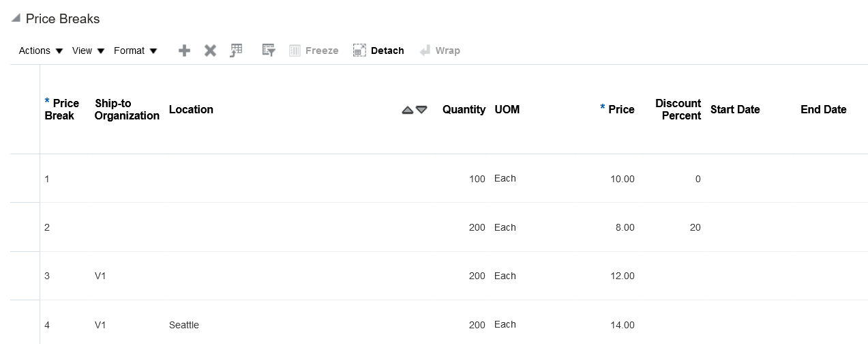Screen dimensions: 868x344
Task: Click the Add Row plus icon
Action: [x=184, y=51]
